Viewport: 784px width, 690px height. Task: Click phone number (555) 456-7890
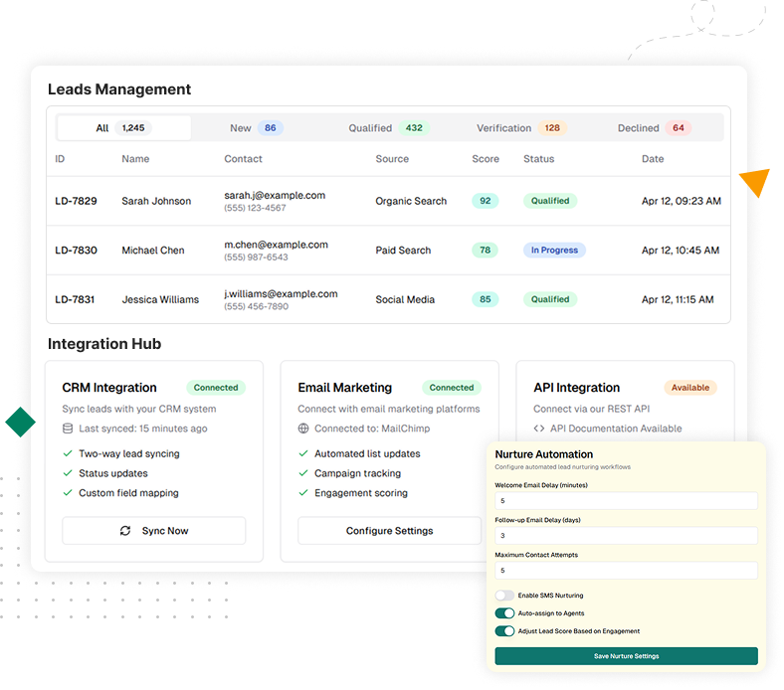tap(257, 307)
